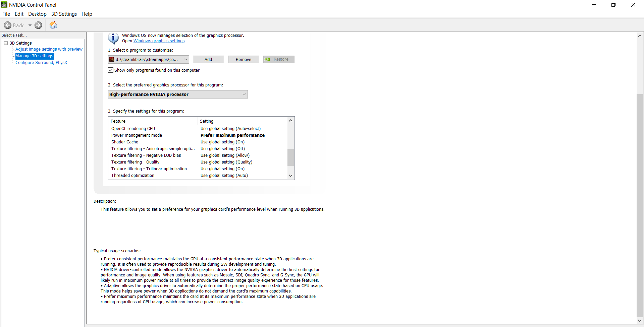Screen dimensions: 644x327
Task: Open the Help menu
Action: tap(87, 14)
